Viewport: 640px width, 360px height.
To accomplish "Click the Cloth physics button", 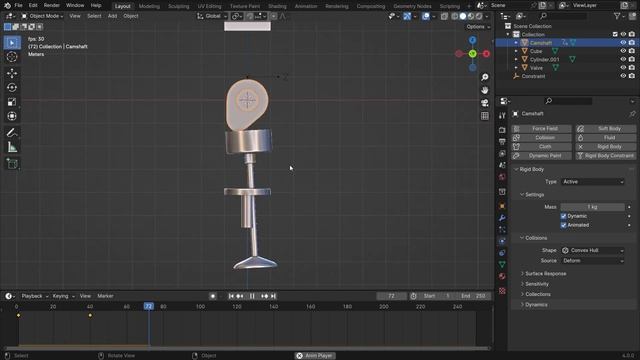I will [541, 147].
